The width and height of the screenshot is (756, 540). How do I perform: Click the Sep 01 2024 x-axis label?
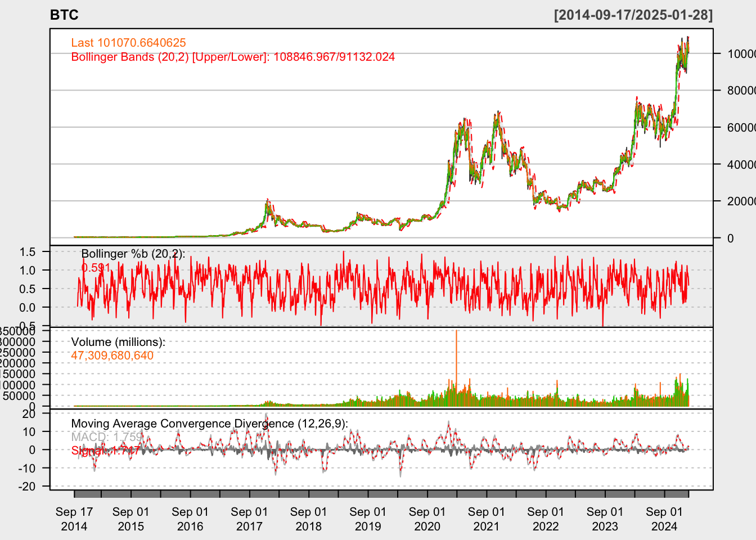(x=664, y=519)
